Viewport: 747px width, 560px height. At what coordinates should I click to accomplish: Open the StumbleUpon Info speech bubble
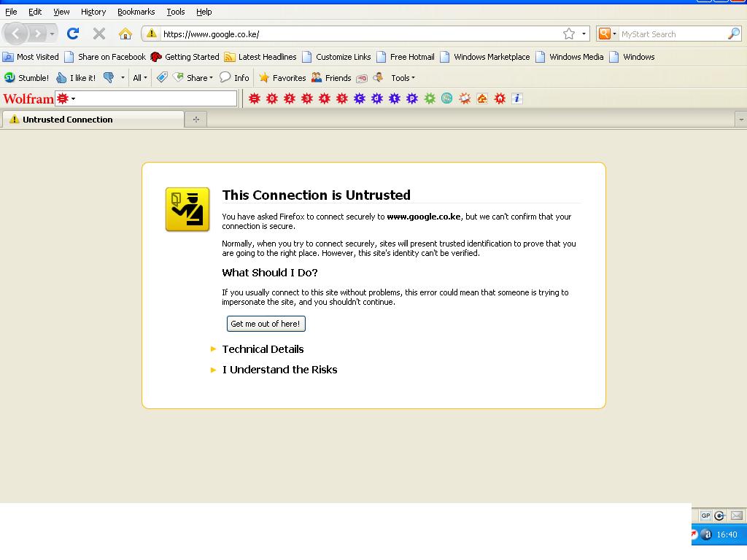pyautogui.click(x=234, y=77)
